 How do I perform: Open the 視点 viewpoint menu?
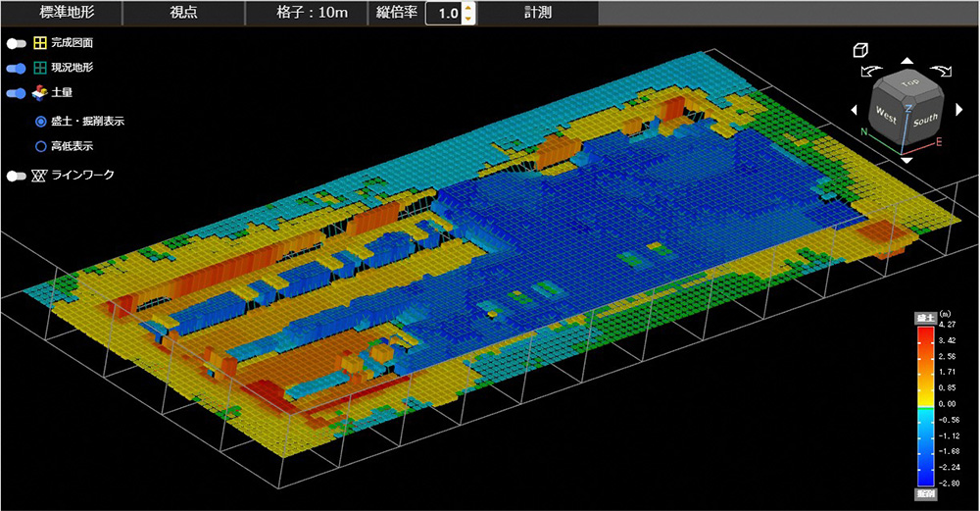183,13
